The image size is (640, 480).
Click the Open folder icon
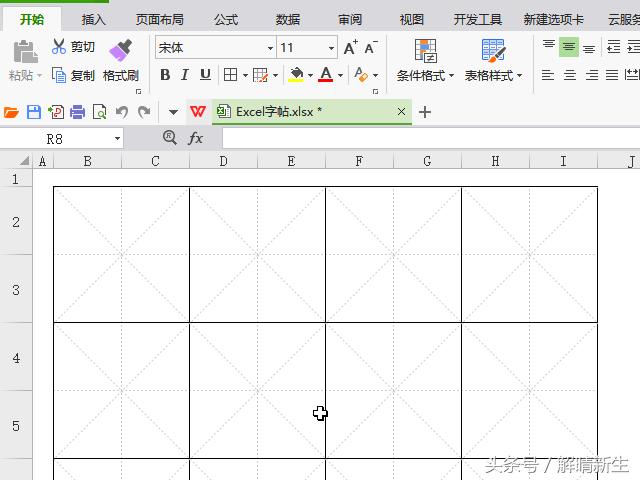click(x=11, y=112)
